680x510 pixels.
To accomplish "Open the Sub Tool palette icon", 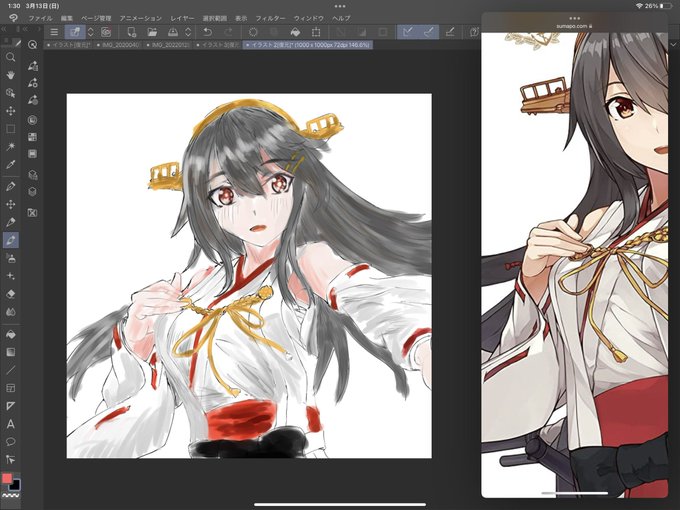I will [x=33, y=66].
